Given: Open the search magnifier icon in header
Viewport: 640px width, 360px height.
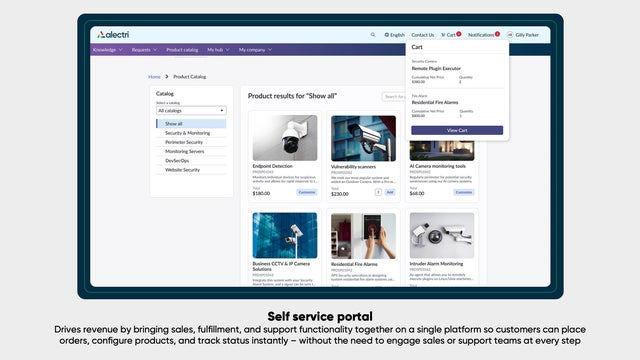Looking at the screenshot, I should [373, 35].
